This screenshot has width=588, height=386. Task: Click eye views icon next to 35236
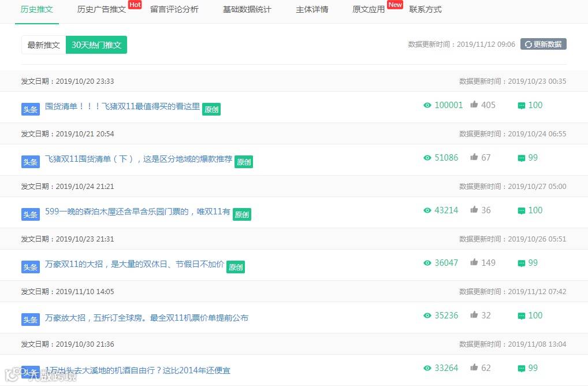tap(427, 316)
